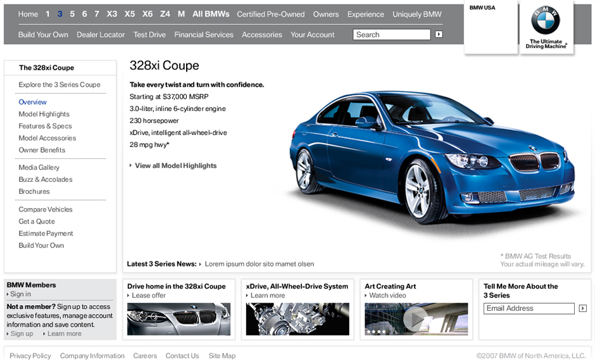Open the X3 model page

click(111, 14)
